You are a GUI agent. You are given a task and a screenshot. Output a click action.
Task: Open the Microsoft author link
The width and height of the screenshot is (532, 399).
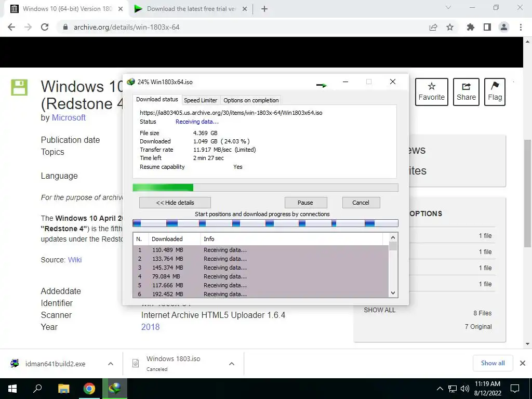coord(69,117)
